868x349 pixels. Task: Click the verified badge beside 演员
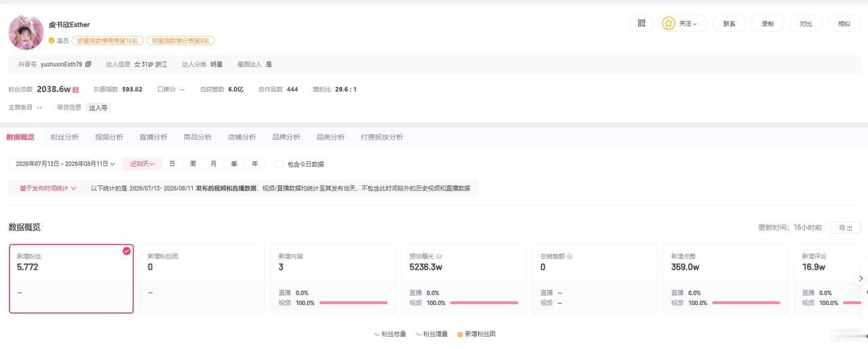coord(52,41)
